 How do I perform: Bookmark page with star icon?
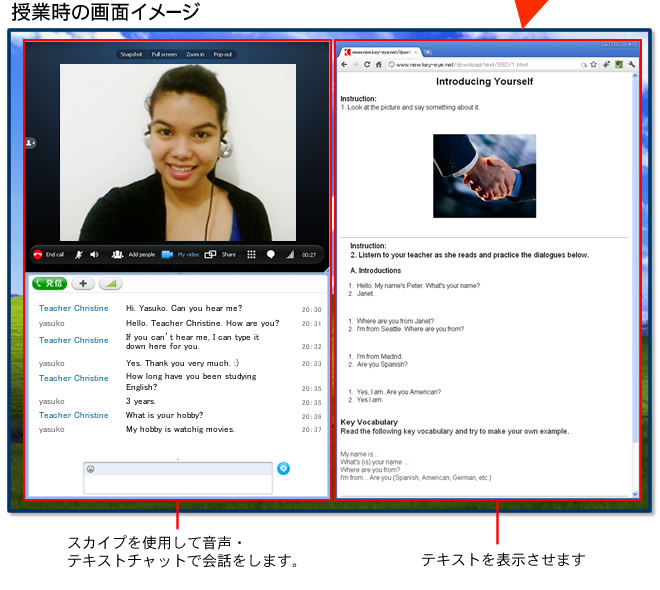(x=593, y=64)
